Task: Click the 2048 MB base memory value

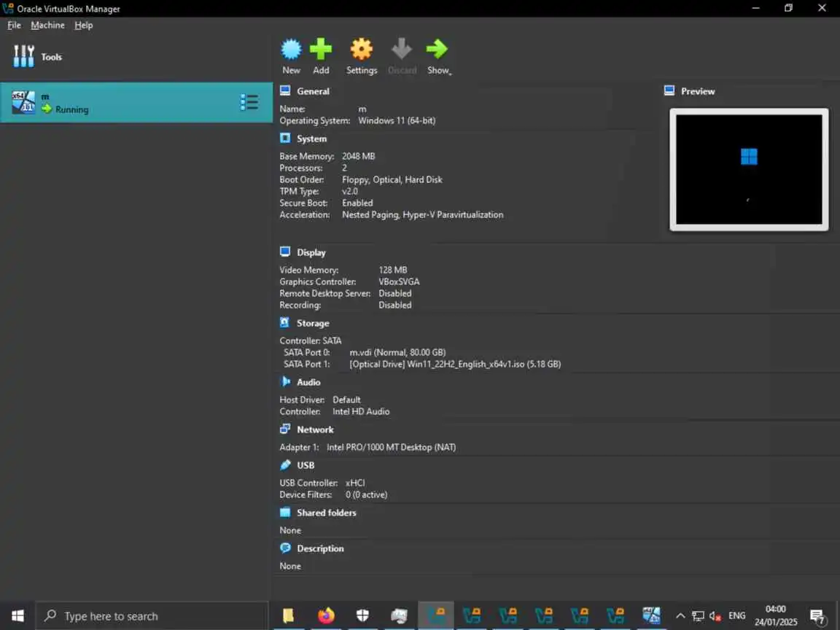Action: coord(359,156)
